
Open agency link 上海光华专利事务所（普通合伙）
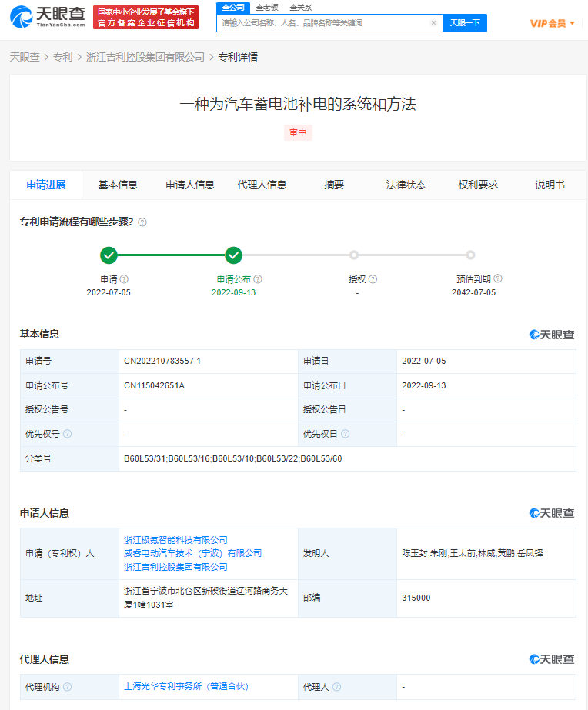click(x=186, y=686)
